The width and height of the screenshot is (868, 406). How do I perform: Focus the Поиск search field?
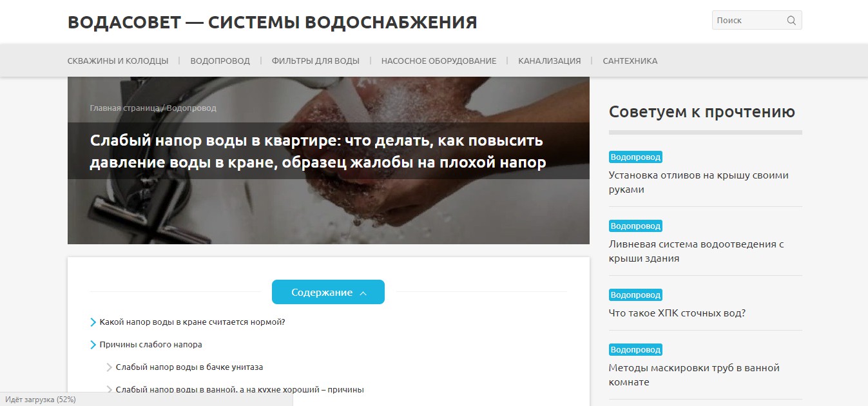[x=749, y=21]
